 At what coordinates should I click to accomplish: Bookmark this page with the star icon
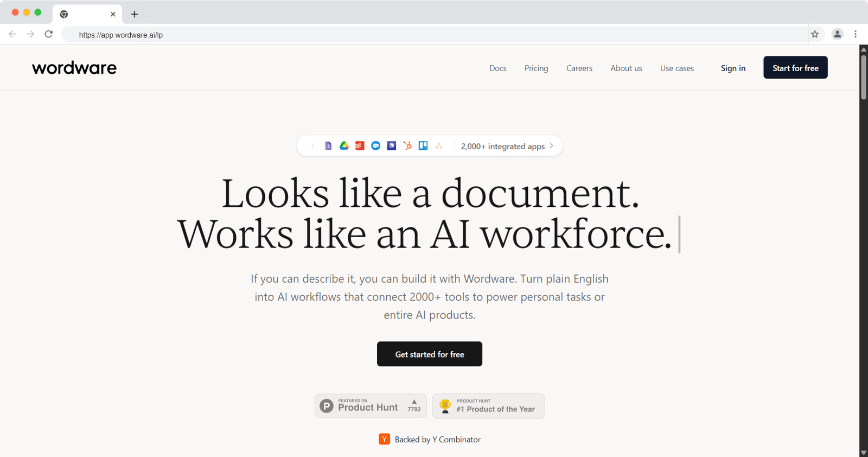(815, 34)
